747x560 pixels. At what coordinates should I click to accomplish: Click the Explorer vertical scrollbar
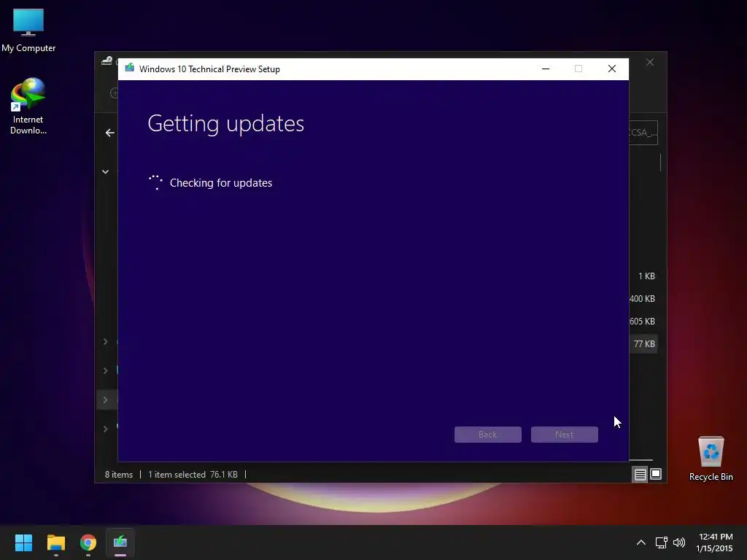661,163
